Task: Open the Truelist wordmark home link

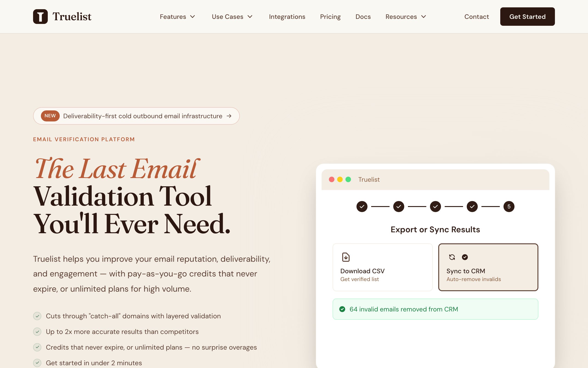Action: [72, 17]
